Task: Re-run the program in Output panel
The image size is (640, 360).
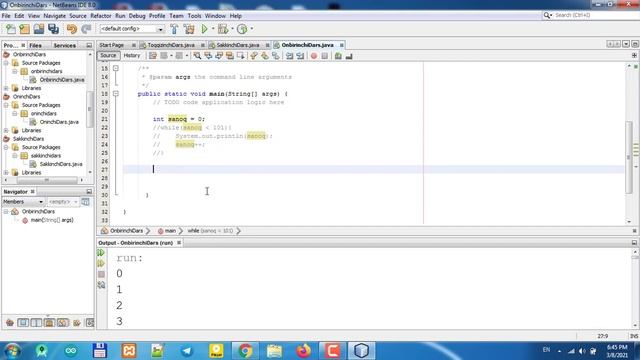Action: [101, 253]
